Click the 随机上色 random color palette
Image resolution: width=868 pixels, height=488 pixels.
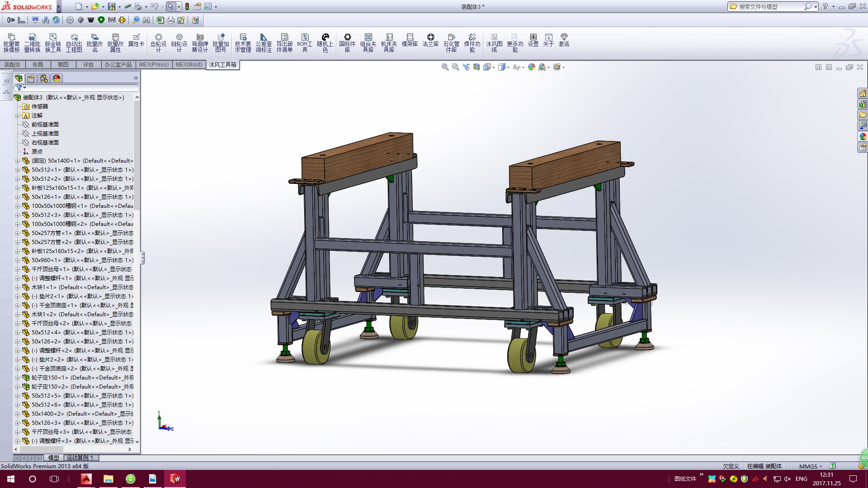click(325, 43)
